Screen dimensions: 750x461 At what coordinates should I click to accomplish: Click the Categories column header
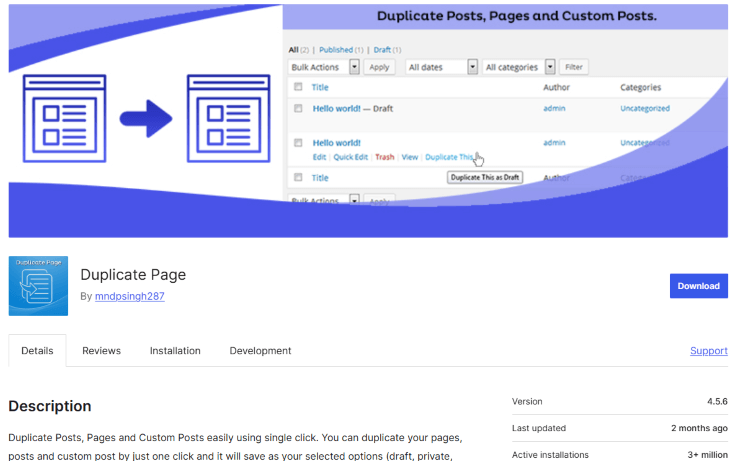point(640,87)
